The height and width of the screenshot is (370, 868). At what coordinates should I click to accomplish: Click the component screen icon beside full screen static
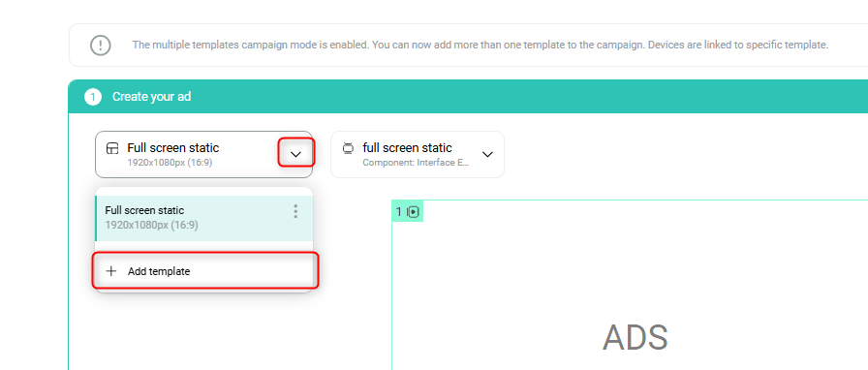tap(348, 148)
